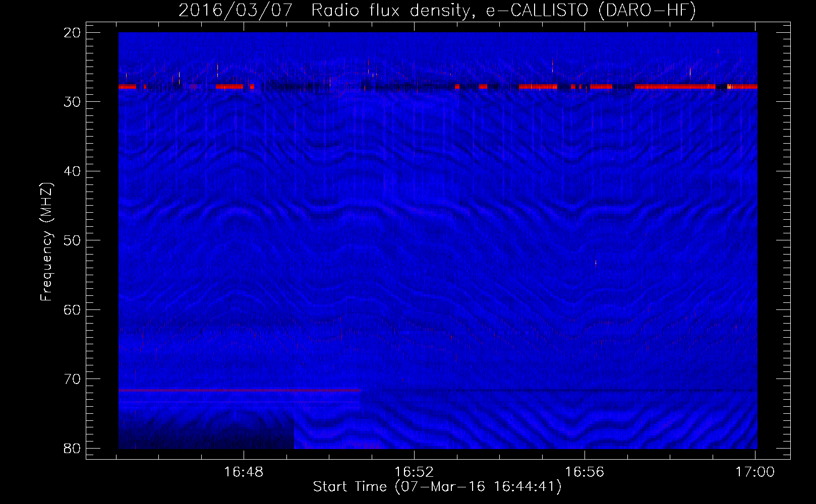Image resolution: width=816 pixels, height=504 pixels.
Task: Click the "Frequency (MHZ)" axis label
Action: click(46, 242)
